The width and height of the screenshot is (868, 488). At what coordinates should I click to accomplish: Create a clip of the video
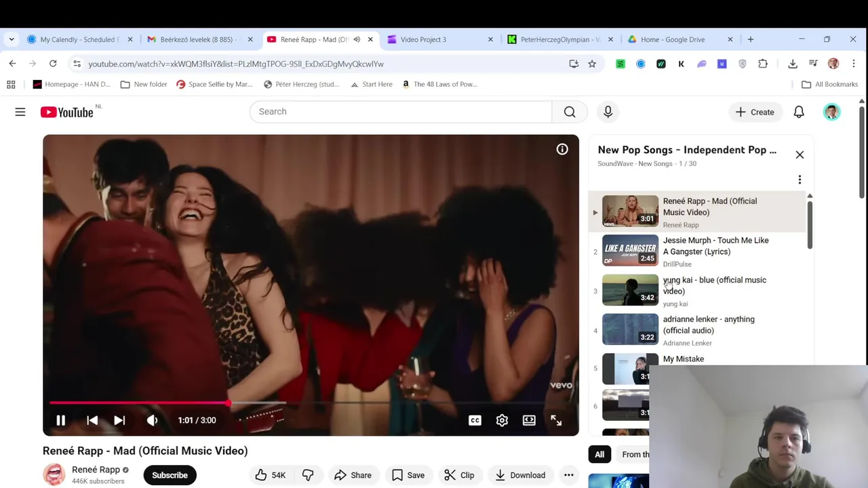pyautogui.click(x=459, y=475)
